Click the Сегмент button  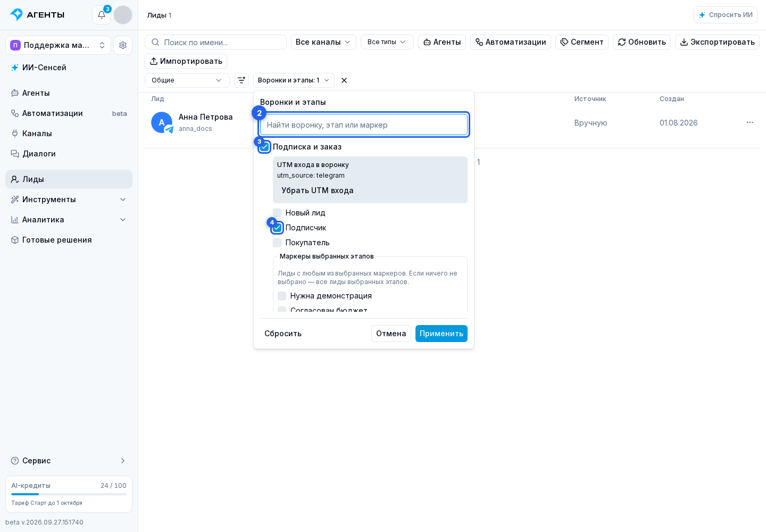(582, 42)
